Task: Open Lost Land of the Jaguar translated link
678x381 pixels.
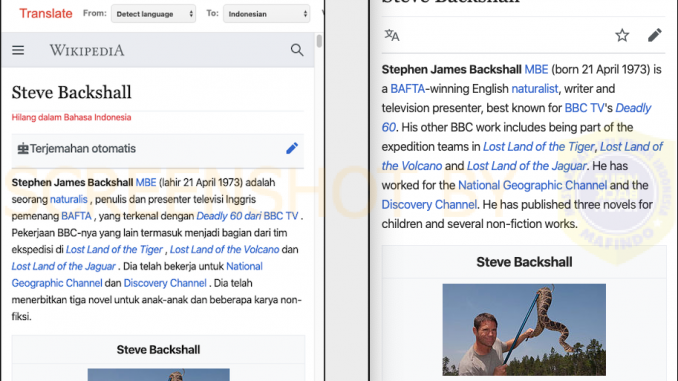Action: (64, 266)
